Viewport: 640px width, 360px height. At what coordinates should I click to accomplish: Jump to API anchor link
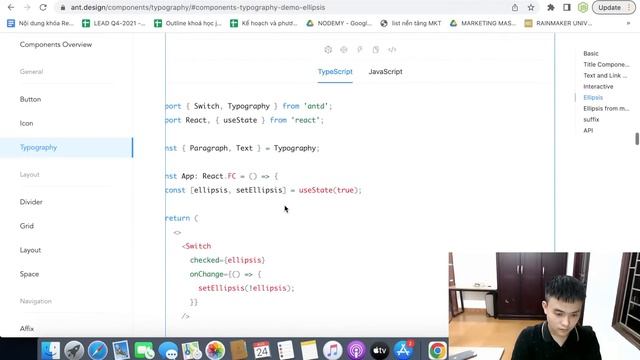click(588, 131)
